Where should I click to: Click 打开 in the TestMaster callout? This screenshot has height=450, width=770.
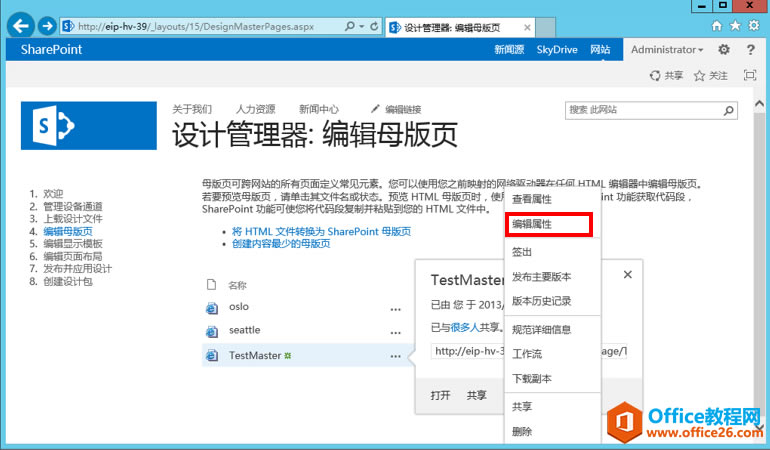[440, 395]
